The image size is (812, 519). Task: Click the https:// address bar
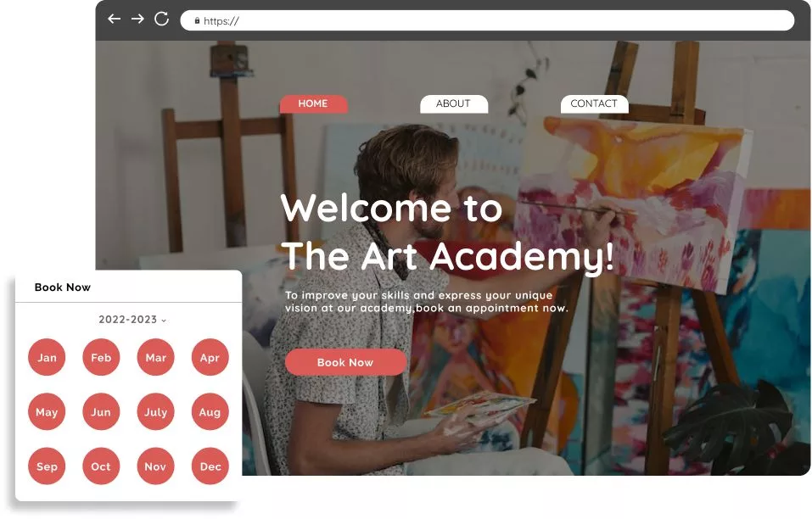[487, 20]
